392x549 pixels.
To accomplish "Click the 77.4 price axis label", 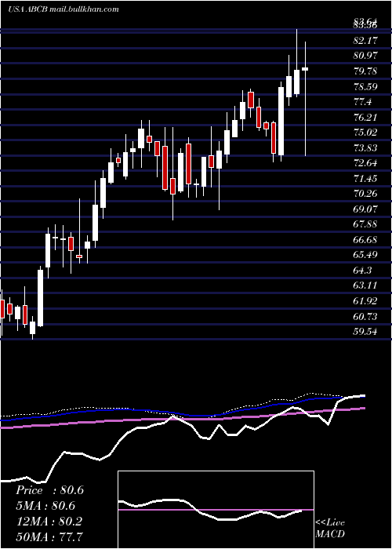I will click(362, 102).
